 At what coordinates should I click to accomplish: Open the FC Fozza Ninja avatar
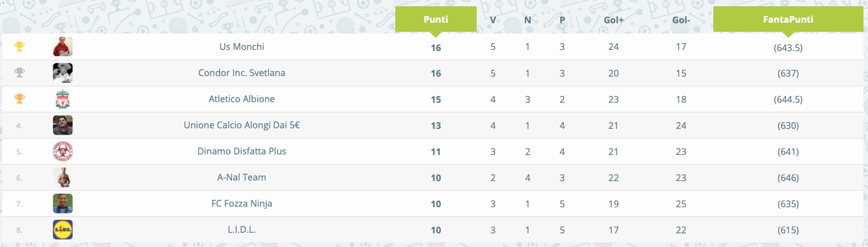coord(63,203)
